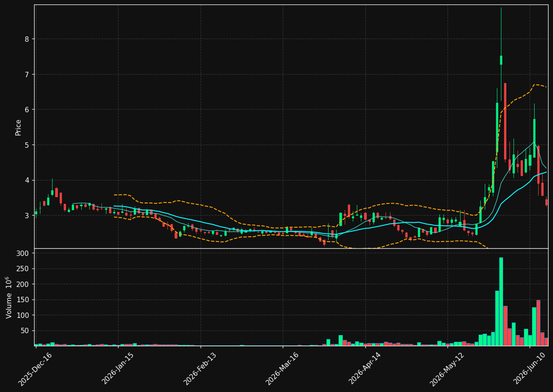Click the 2026-May-12 date label
Screen dimensions: 553x392
point(447,369)
